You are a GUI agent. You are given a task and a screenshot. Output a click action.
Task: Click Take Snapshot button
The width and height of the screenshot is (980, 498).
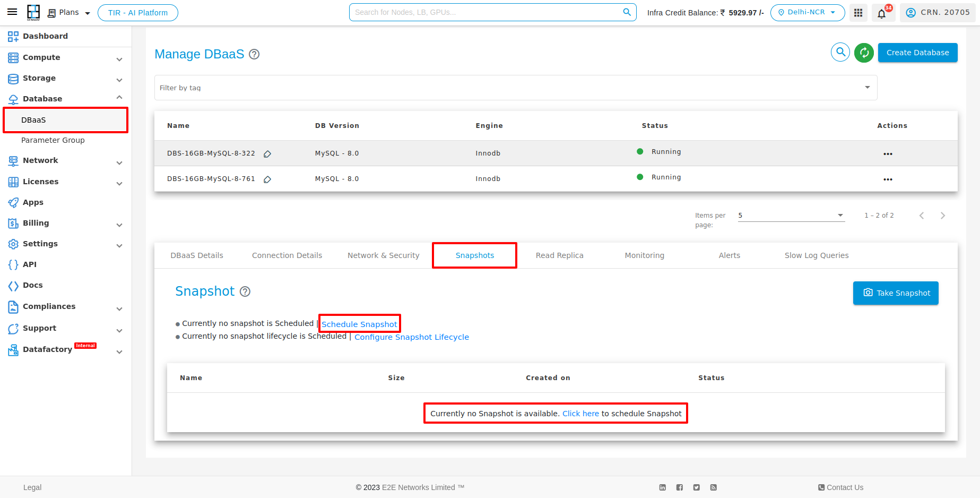[x=896, y=293]
